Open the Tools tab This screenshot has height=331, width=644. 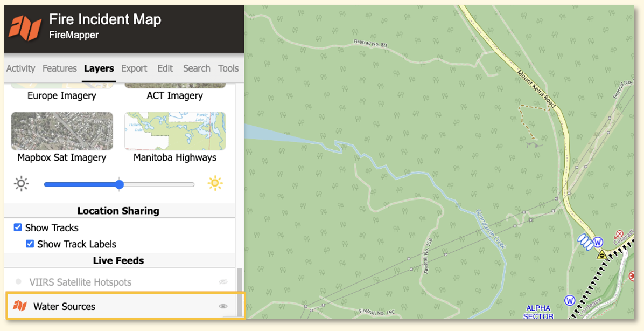(x=228, y=68)
